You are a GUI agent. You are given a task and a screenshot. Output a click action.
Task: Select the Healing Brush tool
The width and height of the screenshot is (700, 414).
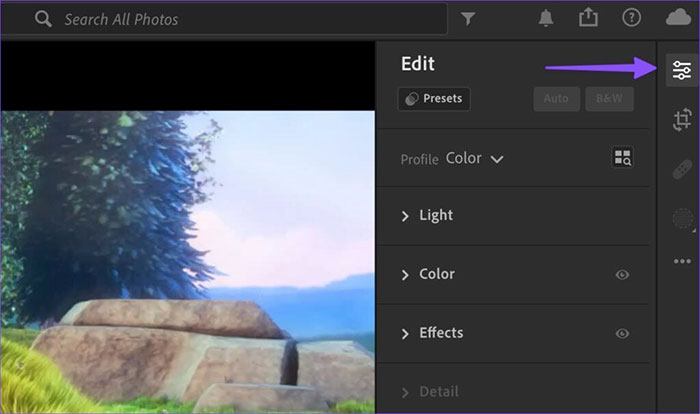coord(682,169)
